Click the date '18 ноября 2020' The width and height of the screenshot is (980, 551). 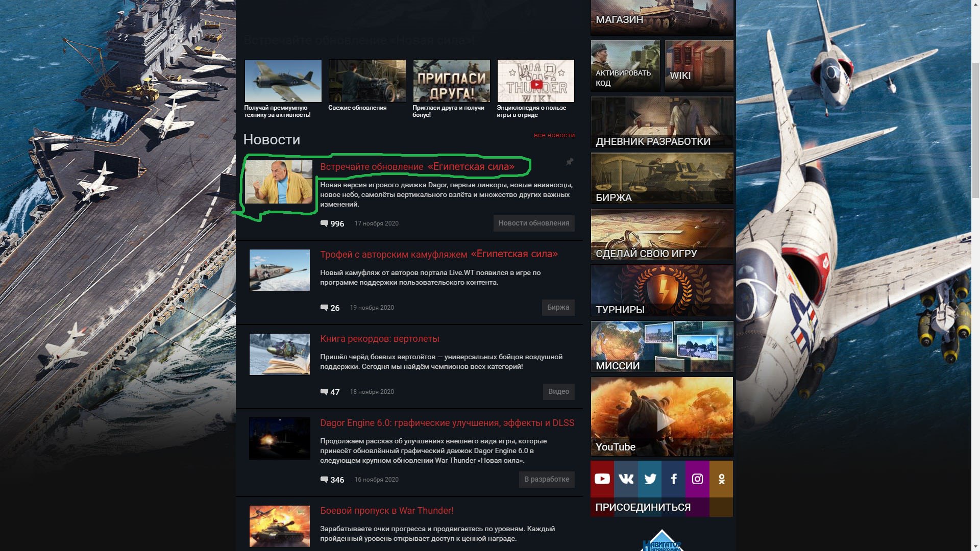click(372, 392)
